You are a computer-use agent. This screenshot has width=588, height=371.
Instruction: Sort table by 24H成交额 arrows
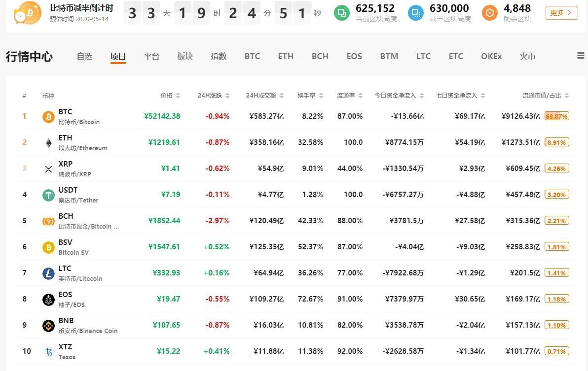(282, 96)
